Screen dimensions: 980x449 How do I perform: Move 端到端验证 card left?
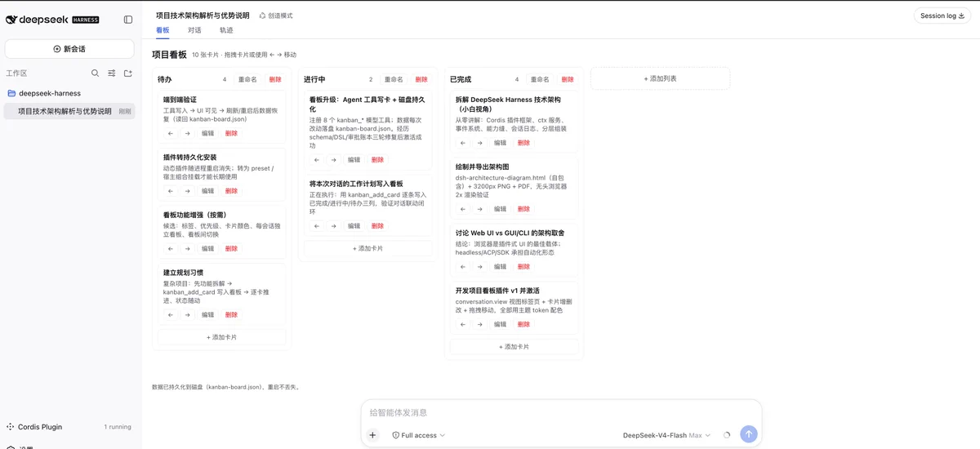point(171,133)
